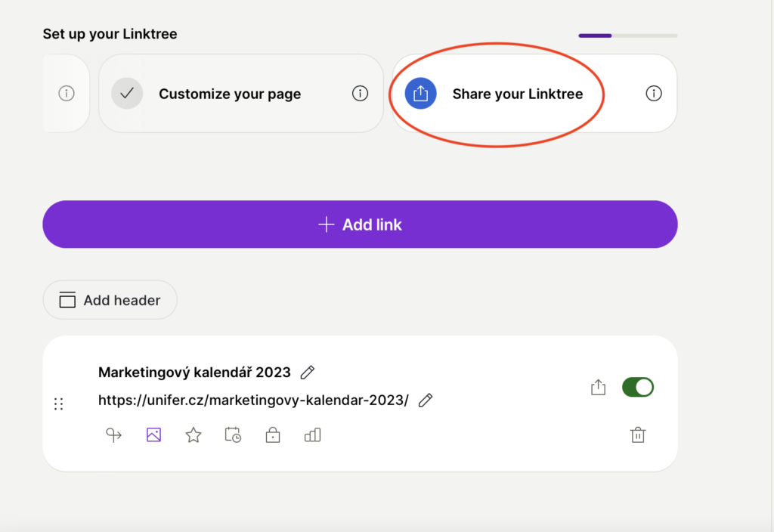This screenshot has width=774, height=532.
Task: Open the link analytics chart icon
Action: pos(312,435)
